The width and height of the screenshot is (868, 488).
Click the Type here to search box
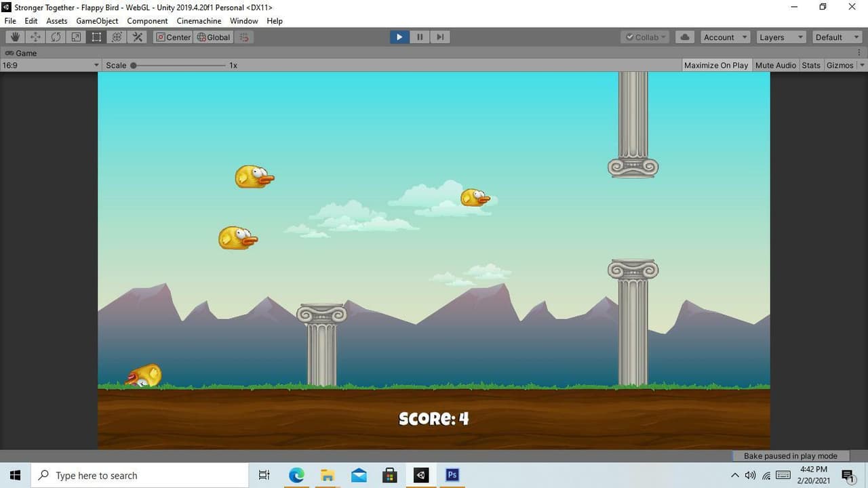(140, 475)
